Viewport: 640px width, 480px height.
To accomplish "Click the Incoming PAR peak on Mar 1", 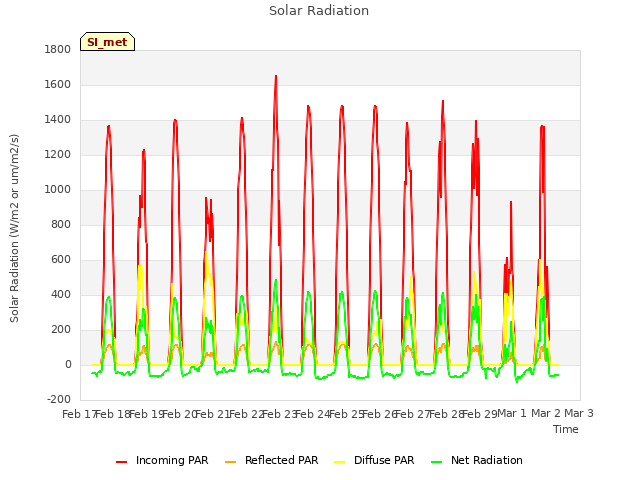I will tap(511, 202).
